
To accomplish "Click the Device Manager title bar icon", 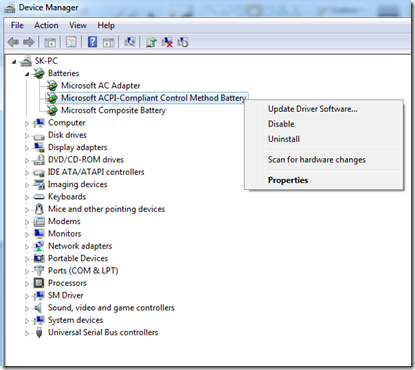I will coord(10,8).
